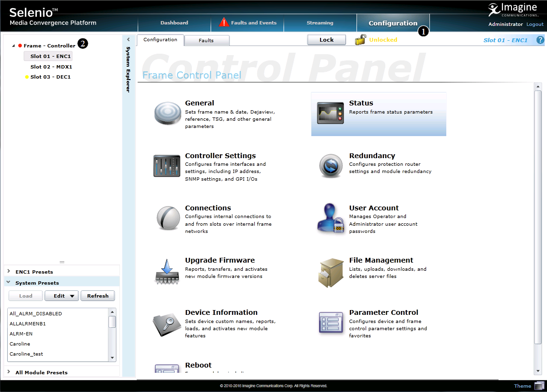
Task: Click the General heading
Action: (x=200, y=103)
